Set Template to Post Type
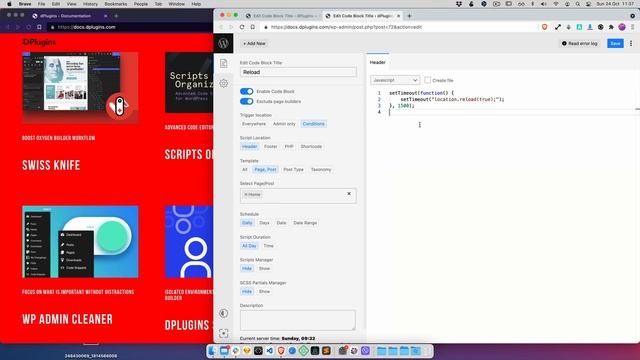This screenshot has height=360, width=640. click(293, 169)
